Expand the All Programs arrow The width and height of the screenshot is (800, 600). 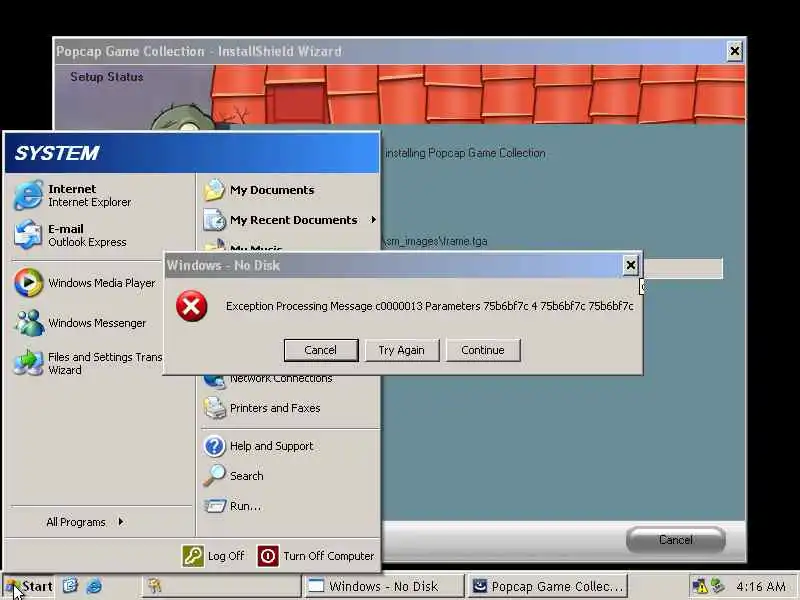tap(120, 521)
